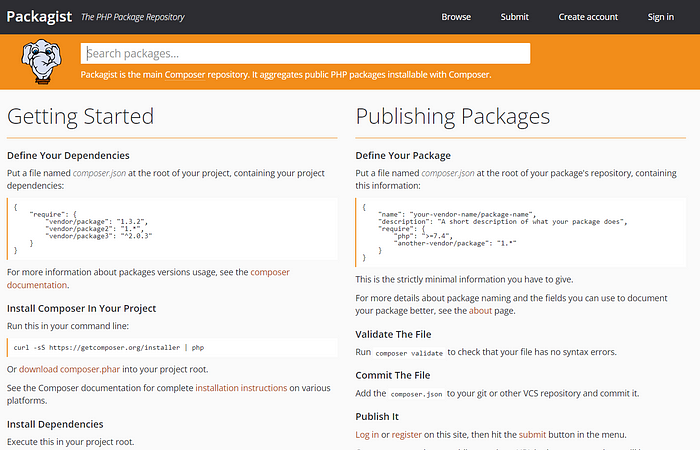Click the "composer validate" inline code
The width and height of the screenshot is (700, 450).
(409, 353)
